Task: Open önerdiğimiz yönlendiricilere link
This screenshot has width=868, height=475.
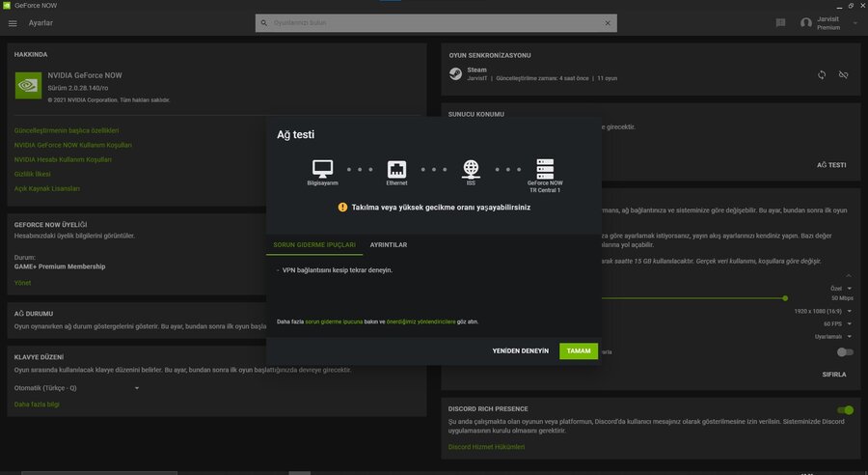Action: [x=420, y=321]
